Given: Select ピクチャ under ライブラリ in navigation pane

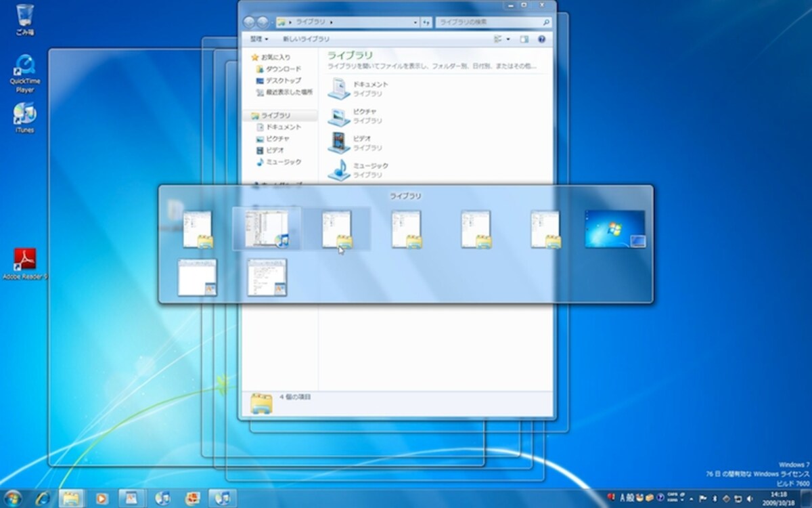Looking at the screenshot, I should tap(273, 139).
